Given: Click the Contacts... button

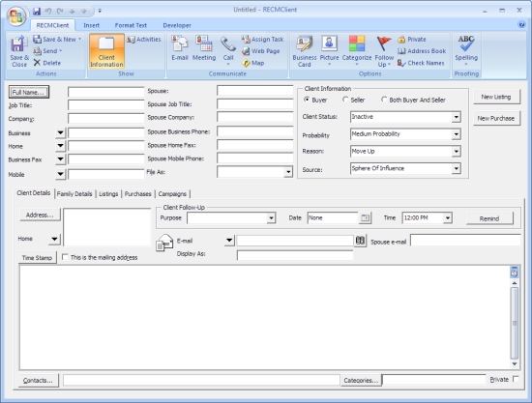Looking at the screenshot, I should click(38, 381).
